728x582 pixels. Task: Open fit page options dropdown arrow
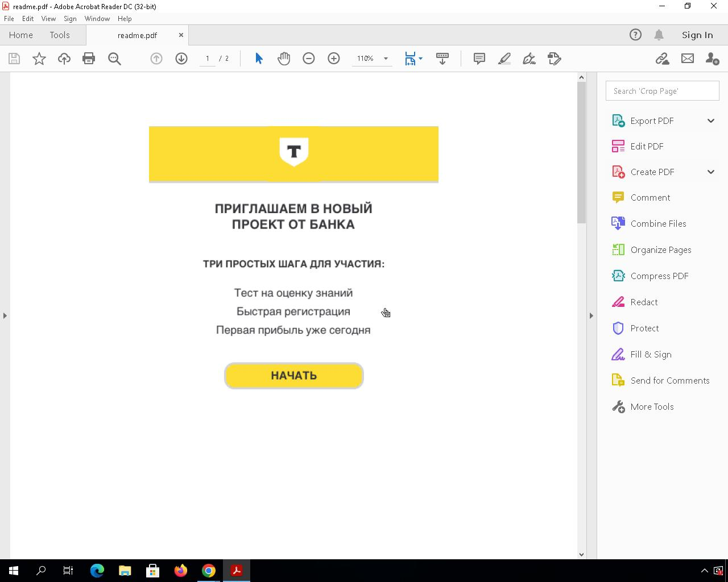[x=420, y=59]
